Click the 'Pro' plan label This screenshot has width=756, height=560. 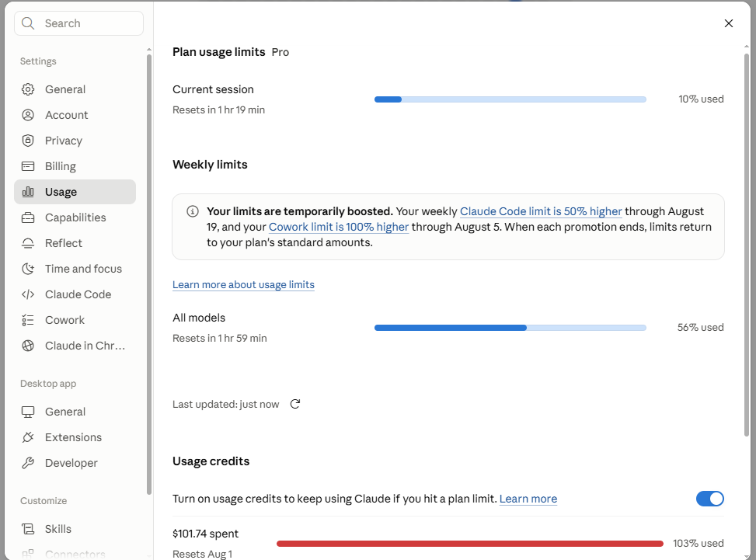pos(280,52)
